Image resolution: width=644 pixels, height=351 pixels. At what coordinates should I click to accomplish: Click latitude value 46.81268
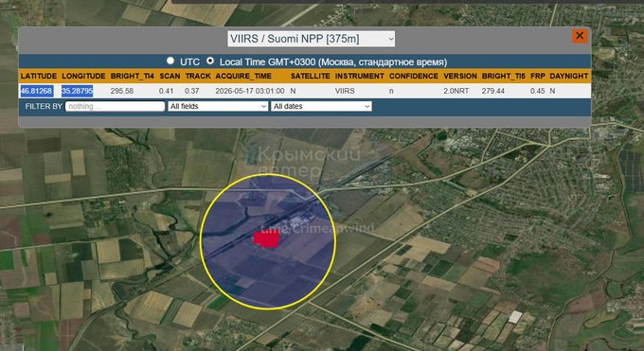(x=37, y=91)
